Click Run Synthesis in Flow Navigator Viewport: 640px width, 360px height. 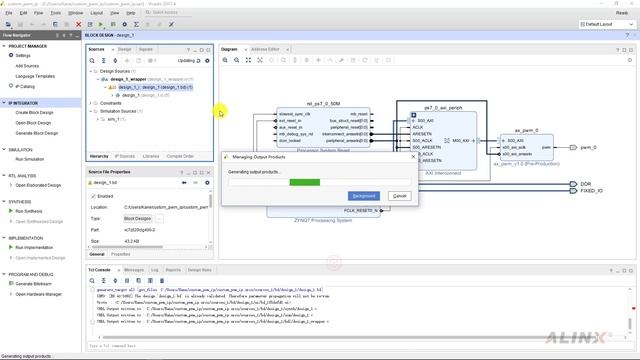(x=29, y=211)
